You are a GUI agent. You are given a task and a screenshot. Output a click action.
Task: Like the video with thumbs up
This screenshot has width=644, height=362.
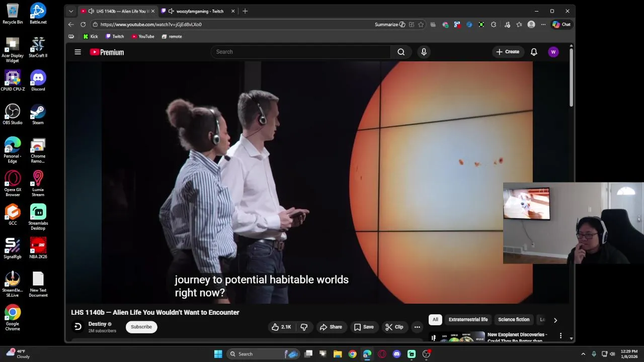[x=281, y=327]
